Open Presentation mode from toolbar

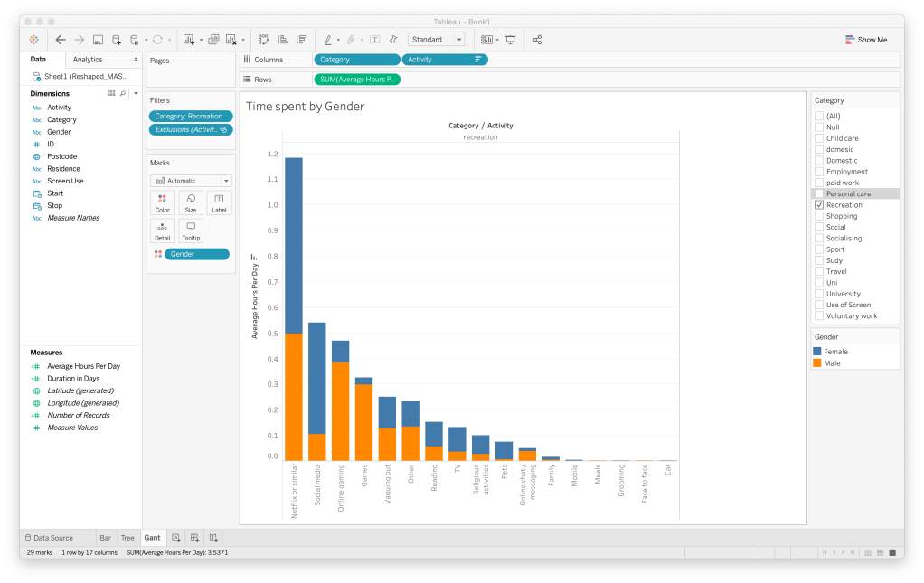click(511, 40)
